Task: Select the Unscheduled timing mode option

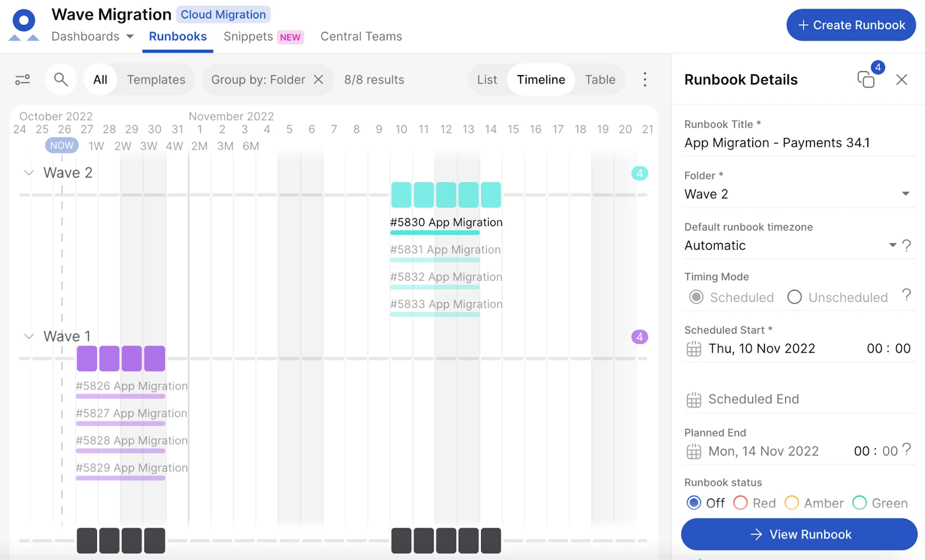Action: click(x=794, y=297)
